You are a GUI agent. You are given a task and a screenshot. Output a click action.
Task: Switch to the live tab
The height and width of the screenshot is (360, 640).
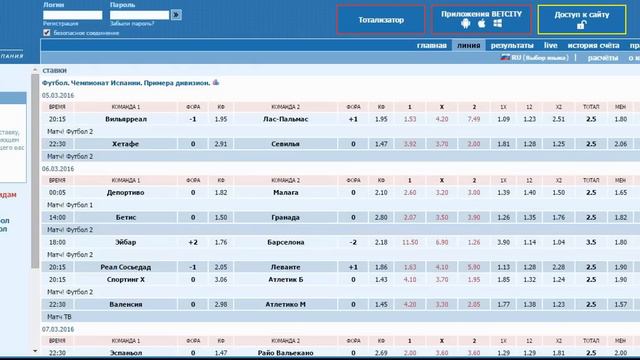(550, 45)
